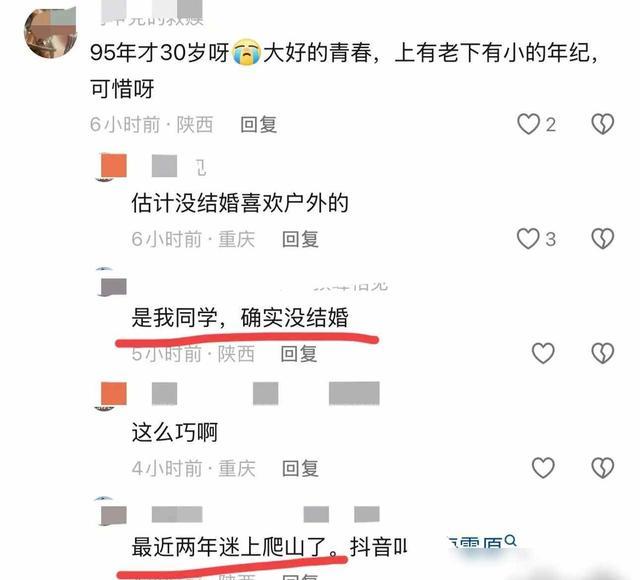Open top commenter's round avatar

[51, 33]
